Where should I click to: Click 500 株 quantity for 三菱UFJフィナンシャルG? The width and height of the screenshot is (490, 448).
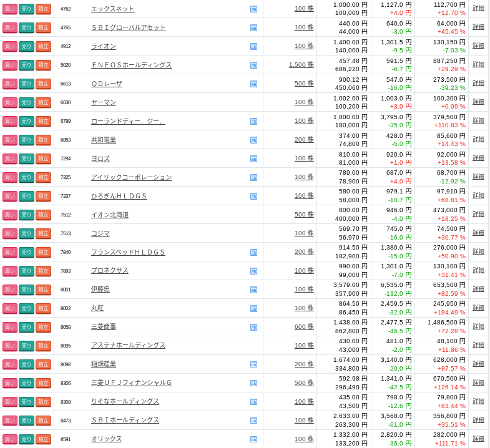[x=304, y=383]
